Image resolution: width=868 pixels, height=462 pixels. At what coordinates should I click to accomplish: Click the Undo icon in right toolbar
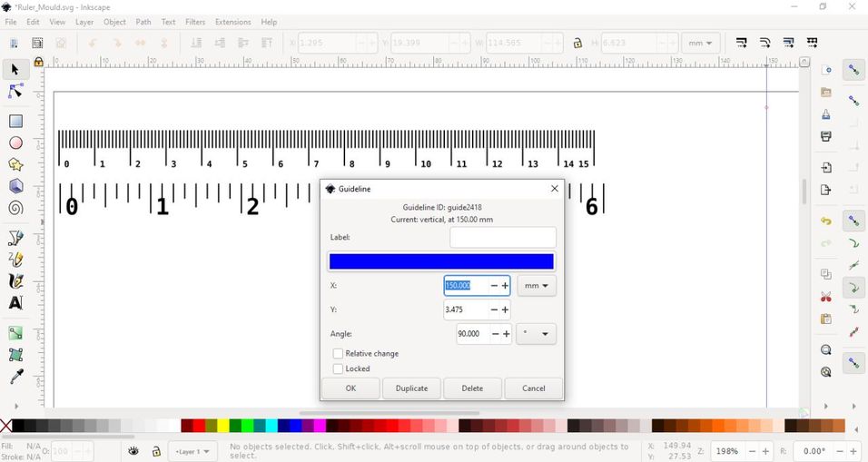tap(826, 221)
